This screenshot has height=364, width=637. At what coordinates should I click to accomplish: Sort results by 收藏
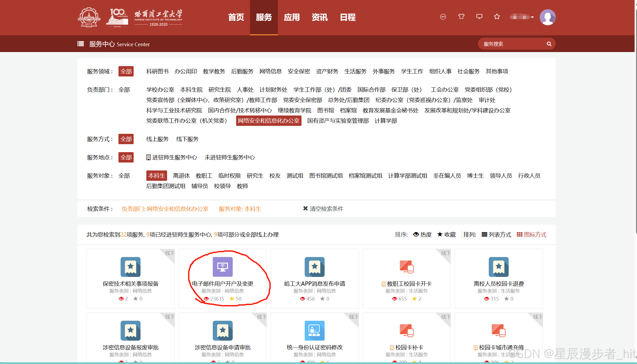(447, 235)
